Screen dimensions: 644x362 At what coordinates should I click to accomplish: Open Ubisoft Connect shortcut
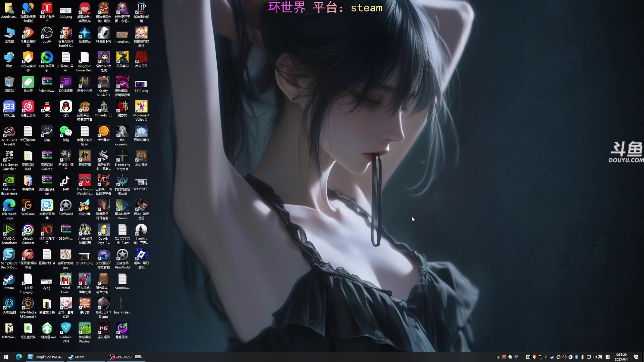click(x=28, y=234)
